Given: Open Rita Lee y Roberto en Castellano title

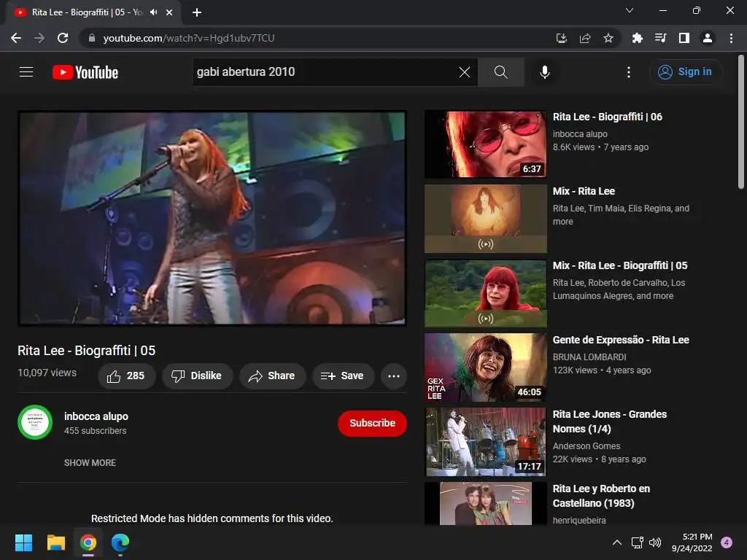Looking at the screenshot, I should tap(601, 496).
